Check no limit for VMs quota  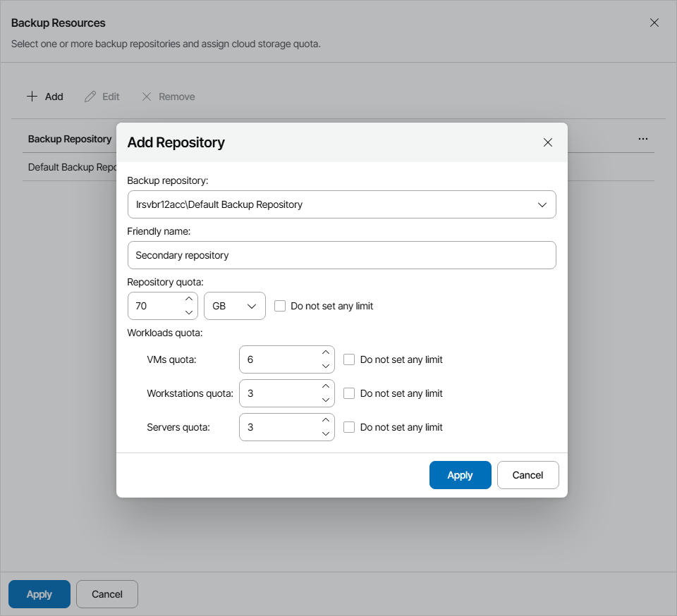click(x=349, y=359)
